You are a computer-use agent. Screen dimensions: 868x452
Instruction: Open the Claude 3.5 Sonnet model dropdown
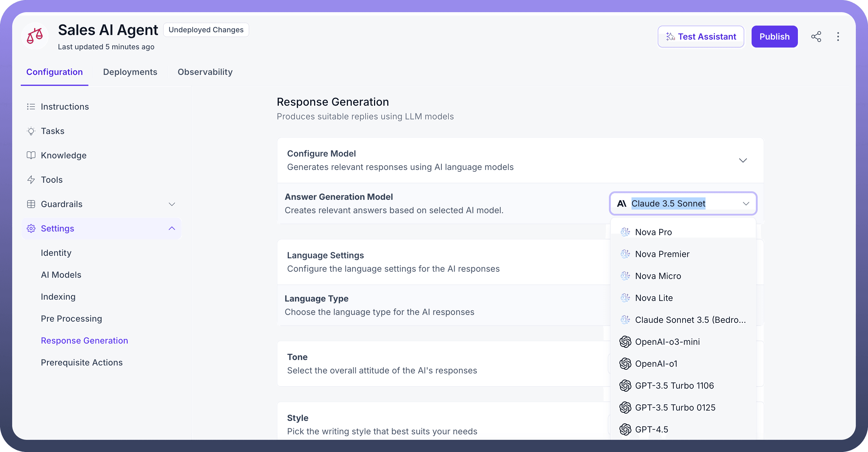click(x=683, y=203)
